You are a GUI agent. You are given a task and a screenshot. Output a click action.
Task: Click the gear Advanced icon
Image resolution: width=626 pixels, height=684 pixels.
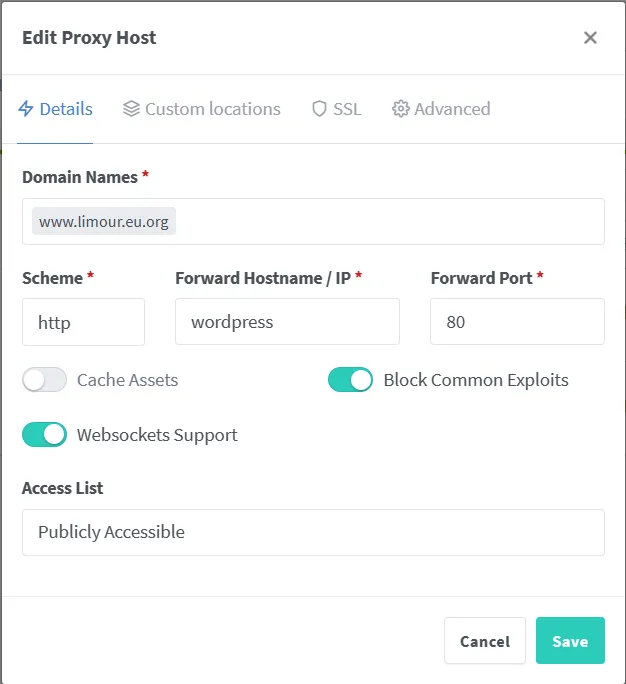pos(401,109)
